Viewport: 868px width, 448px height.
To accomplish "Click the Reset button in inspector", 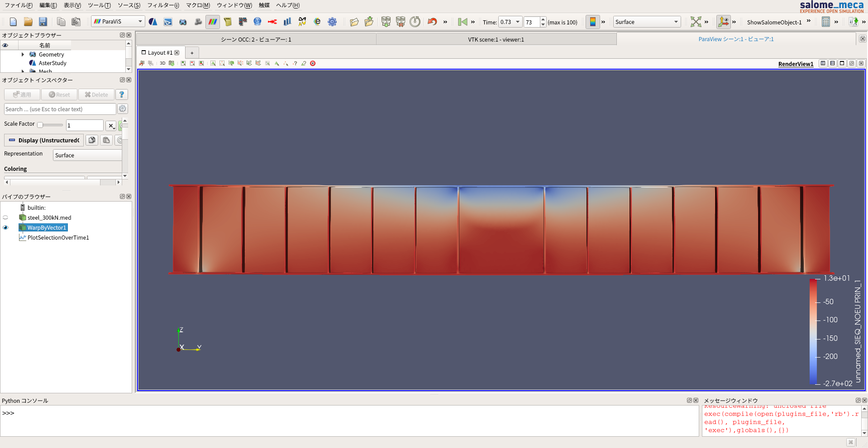I will point(59,94).
